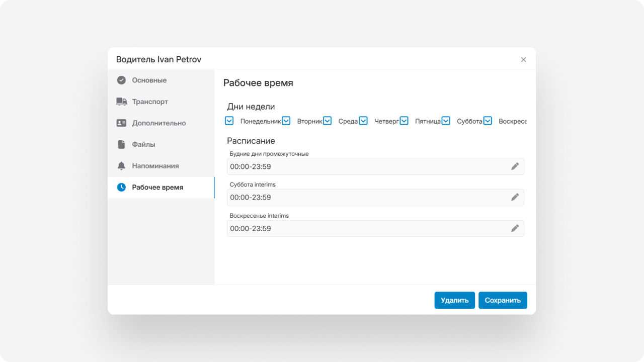Toggle the Четверг checkbox
Image resolution: width=644 pixels, height=362 pixels.
coord(363,121)
